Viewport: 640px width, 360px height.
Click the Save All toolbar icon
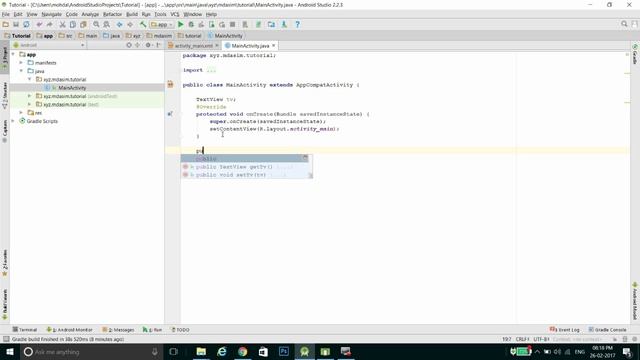tap(16, 24)
